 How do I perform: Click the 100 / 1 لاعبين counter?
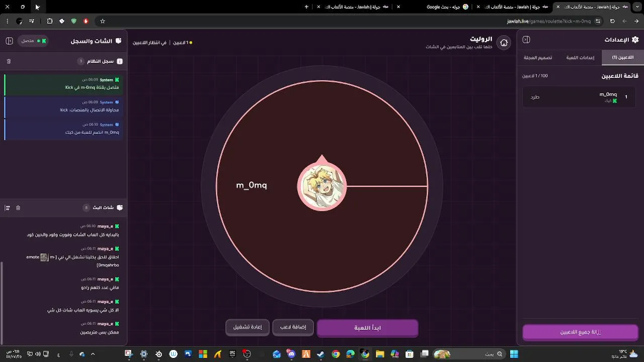click(535, 76)
